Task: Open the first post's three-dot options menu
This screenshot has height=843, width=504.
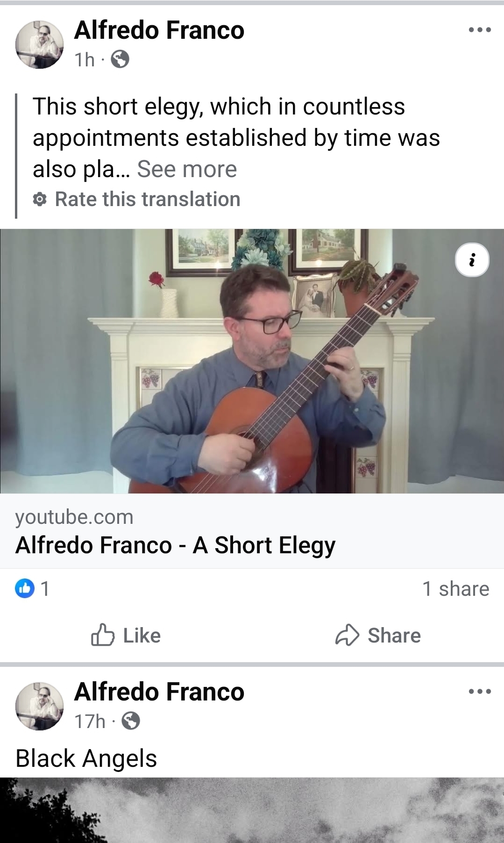Action: pos(480,30)
